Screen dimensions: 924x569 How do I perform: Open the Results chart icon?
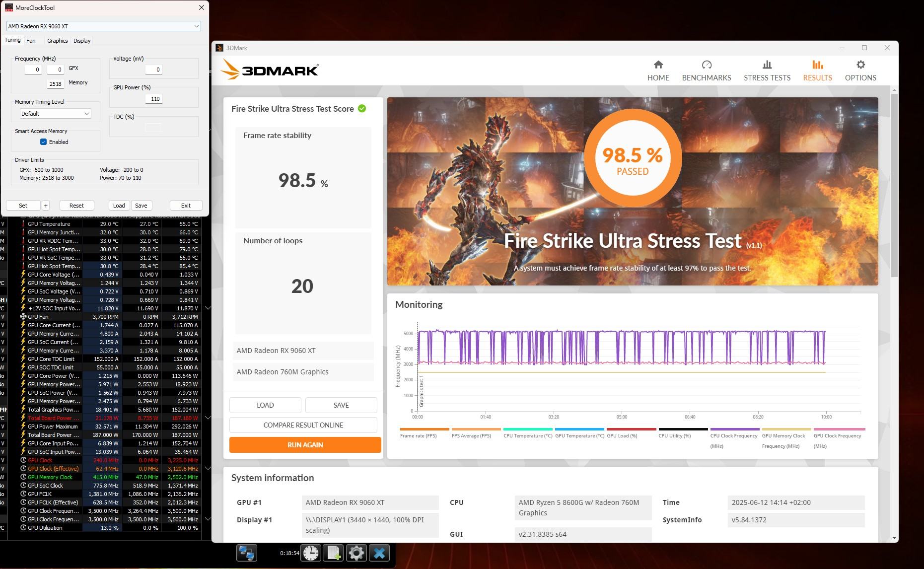coord(817,65)
